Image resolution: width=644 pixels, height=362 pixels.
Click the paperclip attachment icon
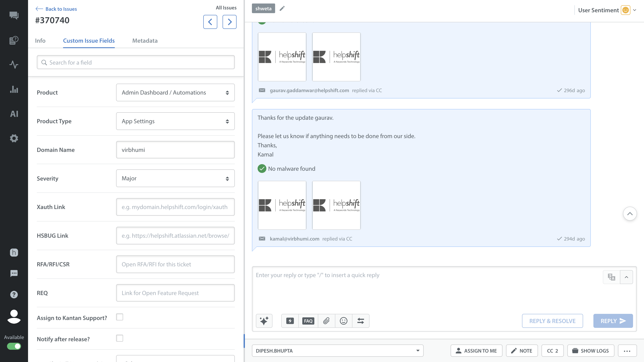point(326,321)
